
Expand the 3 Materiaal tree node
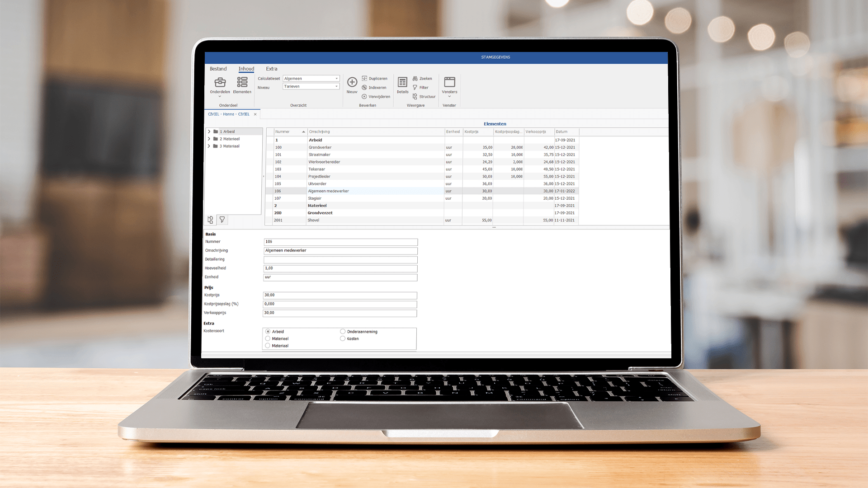209,146
